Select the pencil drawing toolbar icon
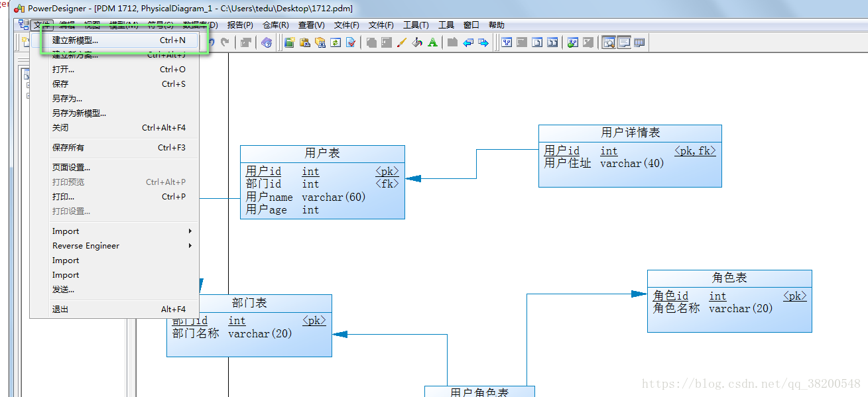The image size is (868, 397). click(401, 42)
